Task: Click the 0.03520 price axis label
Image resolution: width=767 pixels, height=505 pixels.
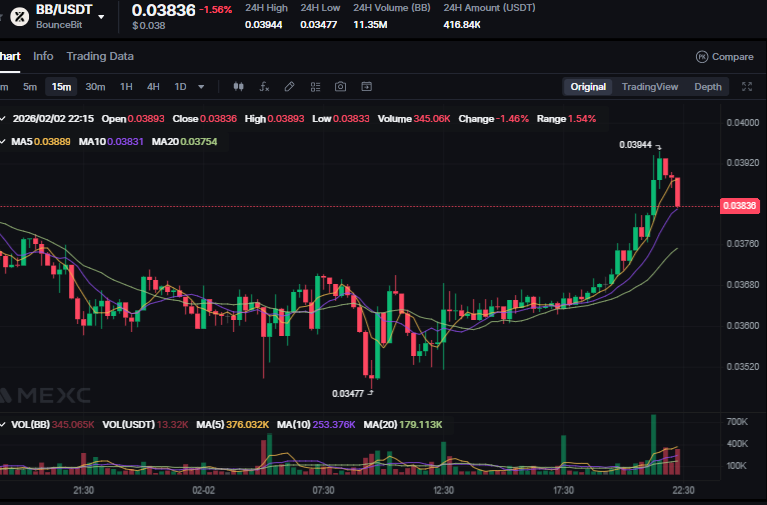Action: (743, 367)
